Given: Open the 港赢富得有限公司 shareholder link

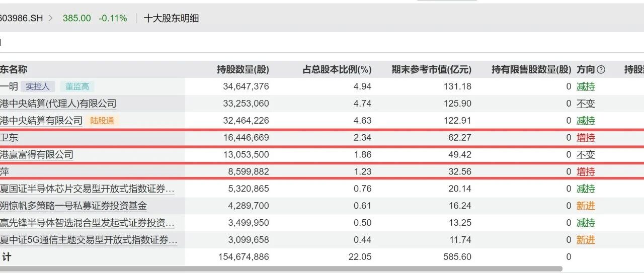Looking at the screenshot, I should click(37, 155).
